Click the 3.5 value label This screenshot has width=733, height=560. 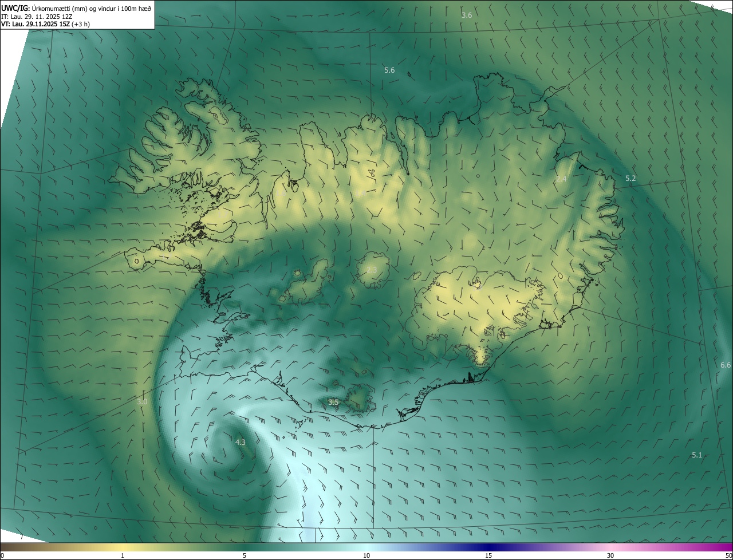(333, 402)
